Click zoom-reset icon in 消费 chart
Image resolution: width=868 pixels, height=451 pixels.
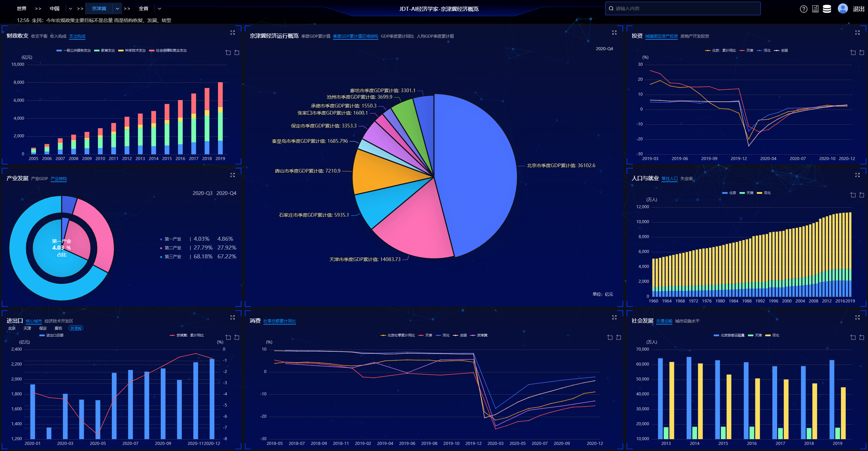618,337
